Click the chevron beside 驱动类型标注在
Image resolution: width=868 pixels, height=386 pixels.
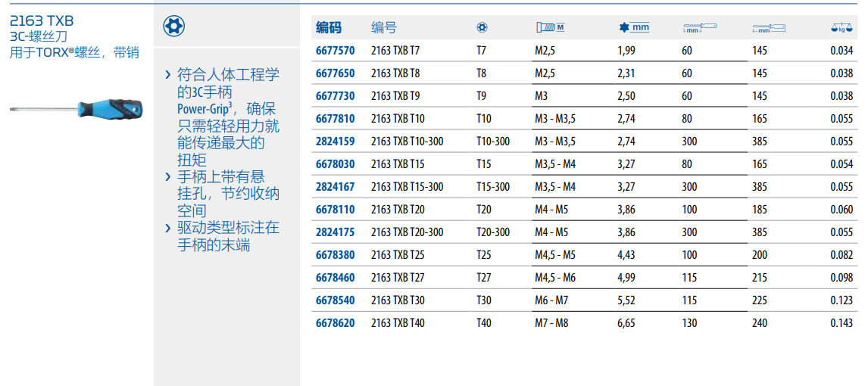pos(167,228)
